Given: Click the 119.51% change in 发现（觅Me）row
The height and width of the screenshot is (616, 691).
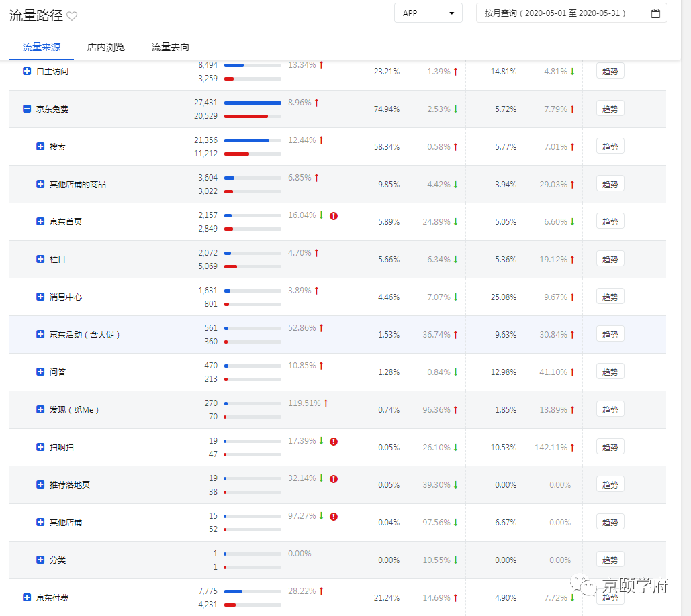Looking at the screenshot, I should 304,403.
